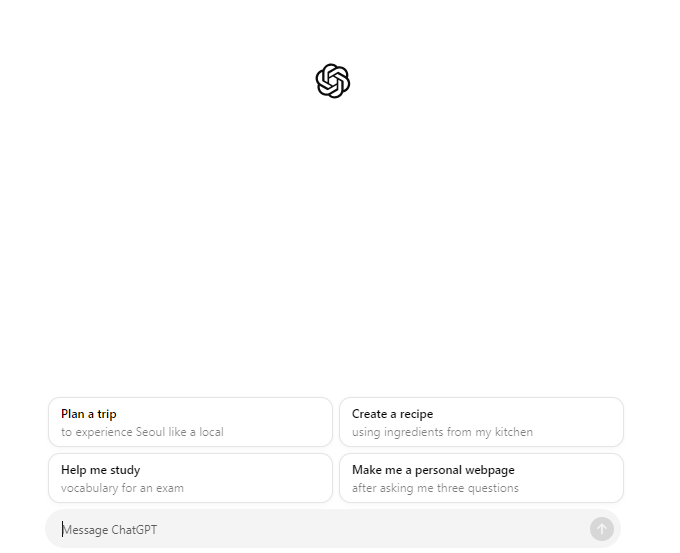This screenshot has height=553, width=680.
Task: Click the 'Message ChatGPT' placeholder text
Action: 110,530
